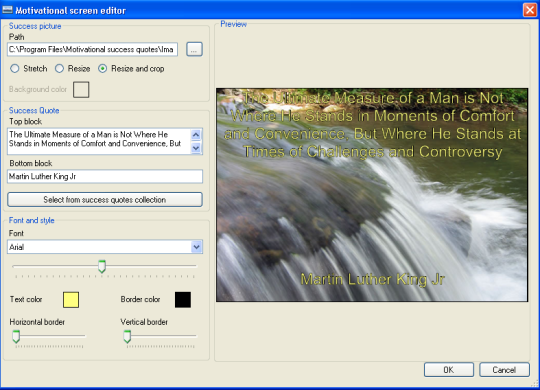Click the 'Text color' label
540x390 pixels.
[x=26, y=299]
